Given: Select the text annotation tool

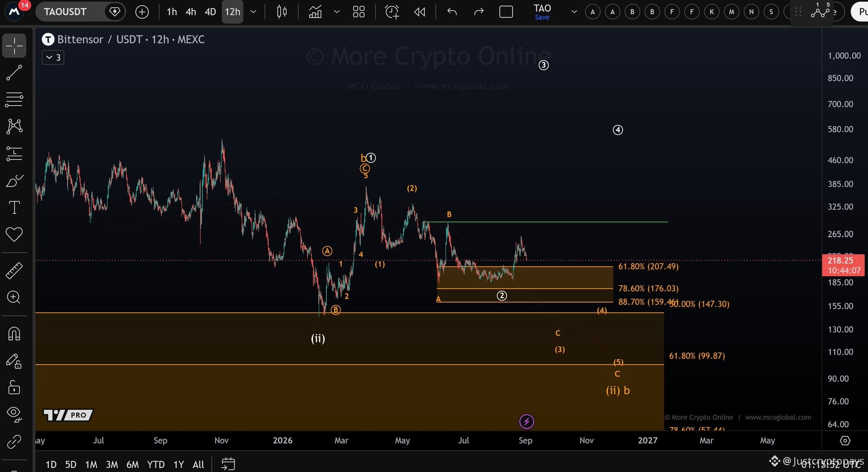Looking at the screenshot, I should click(x=14, y=207).
